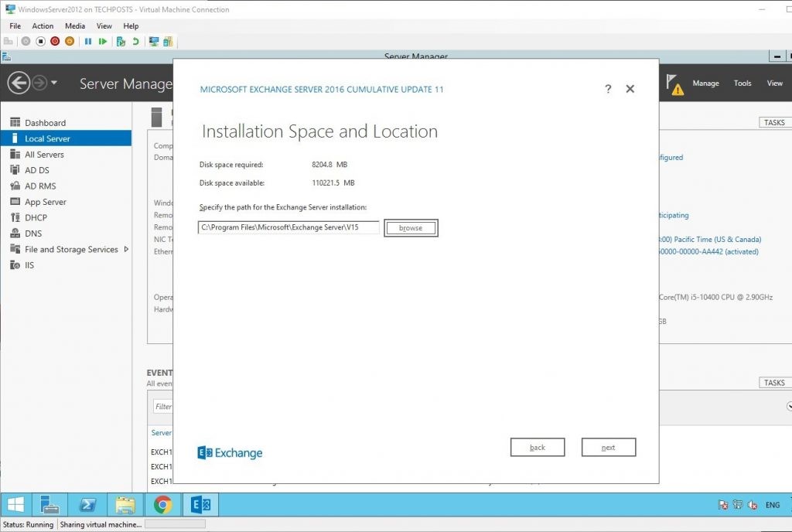
Task: Click the Exchange installation path field
Action: tap(288, 227)
